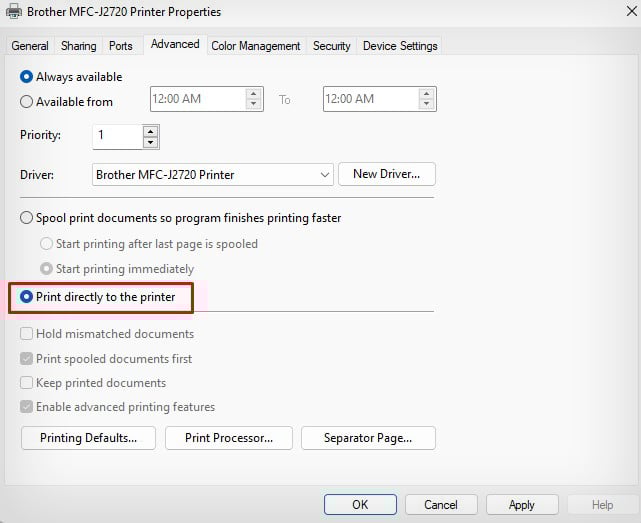Toggle Keep printed documents checkbox

click(27, 383)
